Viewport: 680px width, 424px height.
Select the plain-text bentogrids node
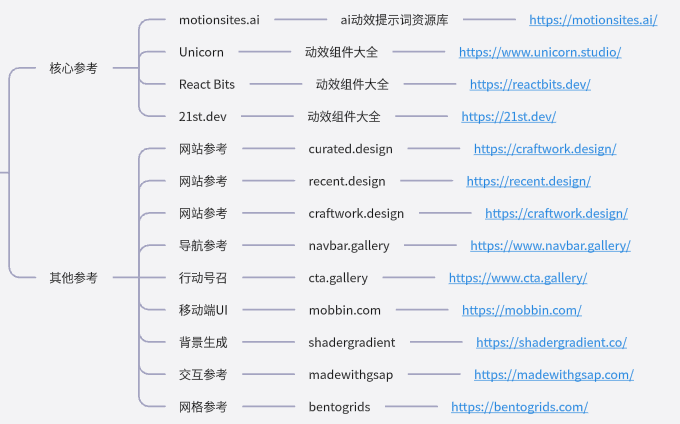click(x=339, y=407)
